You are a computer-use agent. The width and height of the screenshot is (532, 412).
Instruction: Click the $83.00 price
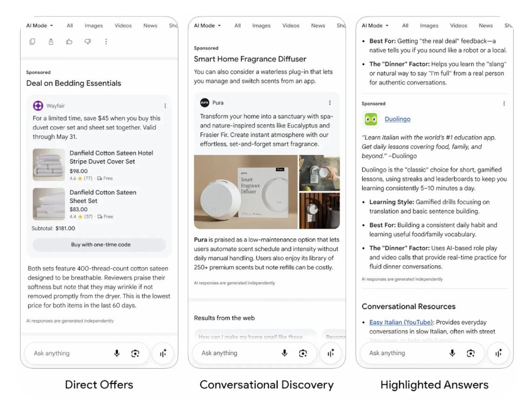click(x=78, y=209)
